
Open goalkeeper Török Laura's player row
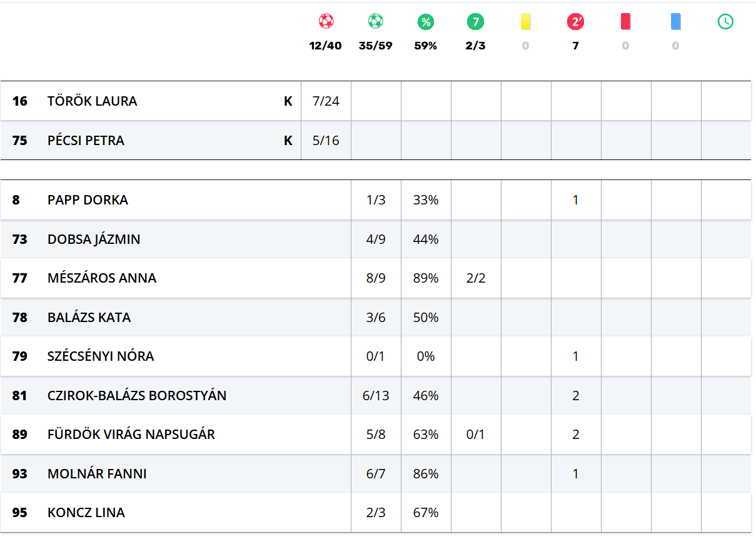tap(93, 101)
